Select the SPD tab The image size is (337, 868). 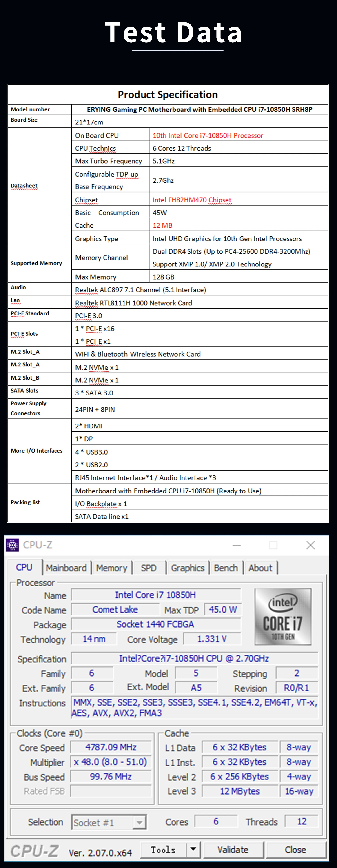point(149,568)
